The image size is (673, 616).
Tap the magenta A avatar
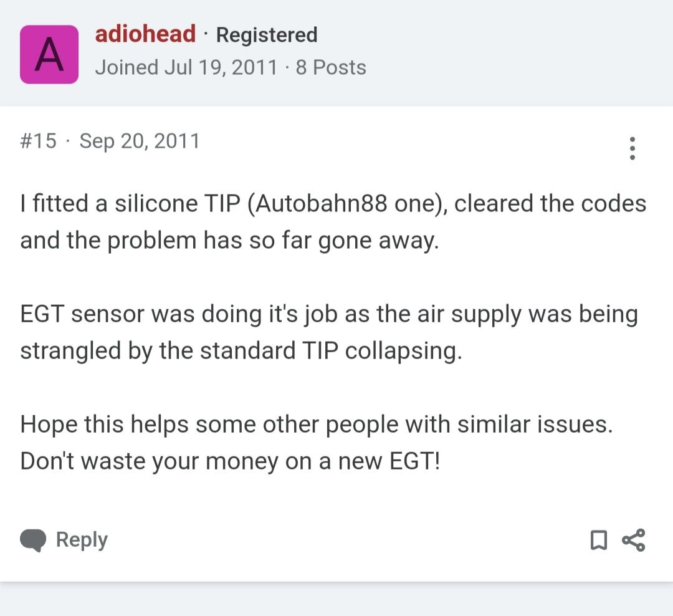pyautogui.click(x=49, y=54)
